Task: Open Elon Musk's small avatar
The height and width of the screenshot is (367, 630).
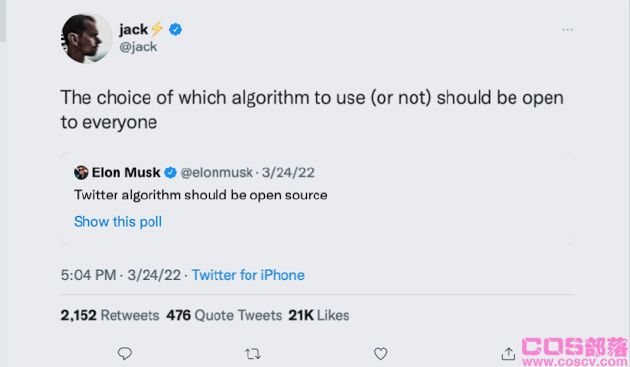Action: pyautogui.click(x=81, y=172)
